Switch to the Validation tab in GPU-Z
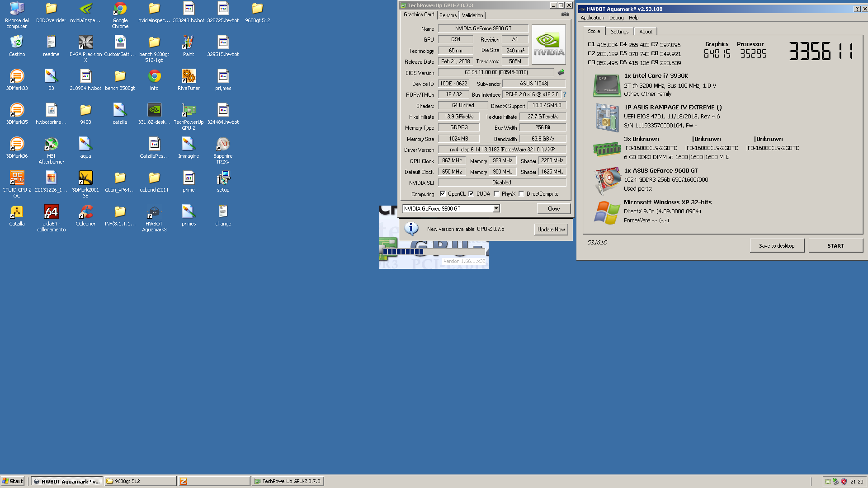The image size is (868, 488). pos(472,15)
